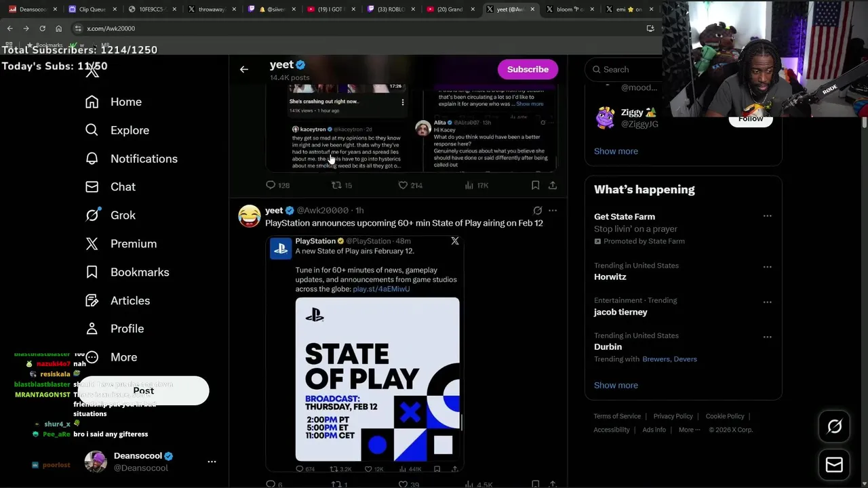Open Horwitz trending topic
Image resolution: width=868 pixels, height=488 pixels.
pyautogui.click(x=610, y=277)
